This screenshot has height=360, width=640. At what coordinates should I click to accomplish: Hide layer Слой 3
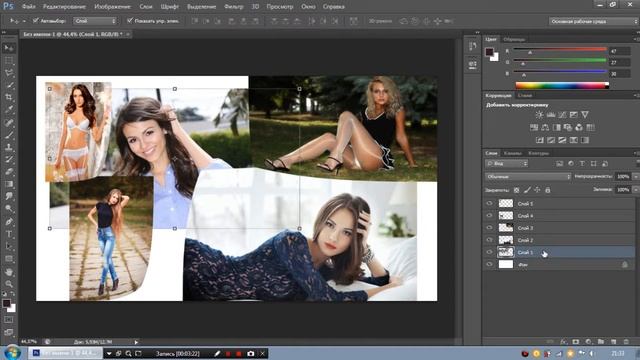click(x=489, y=228)
